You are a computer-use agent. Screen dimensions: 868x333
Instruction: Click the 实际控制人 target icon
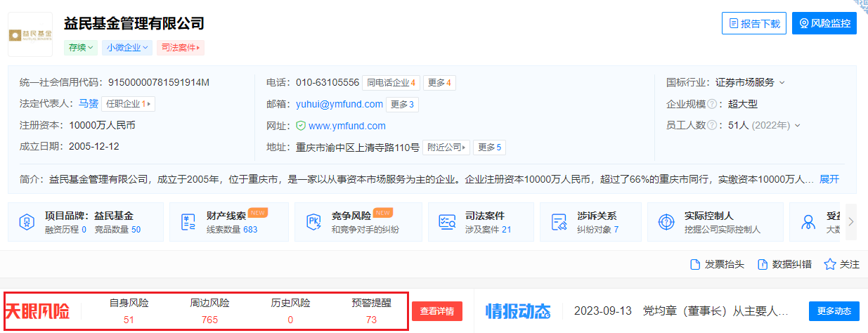click(x=666, y=222)
